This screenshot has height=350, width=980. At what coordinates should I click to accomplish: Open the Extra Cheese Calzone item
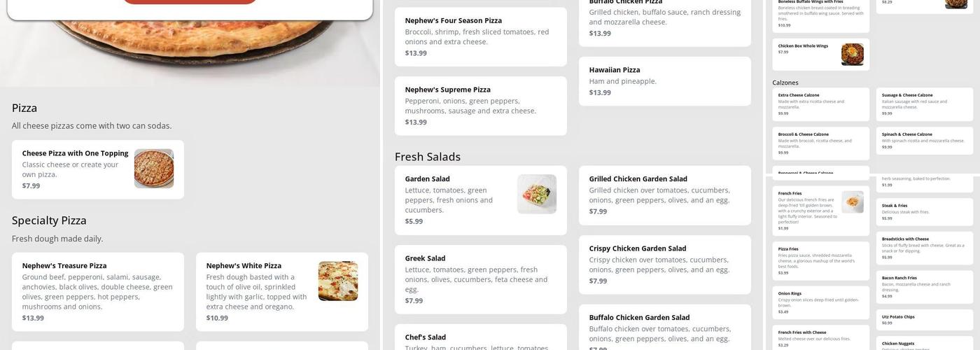tap(820, 104)
